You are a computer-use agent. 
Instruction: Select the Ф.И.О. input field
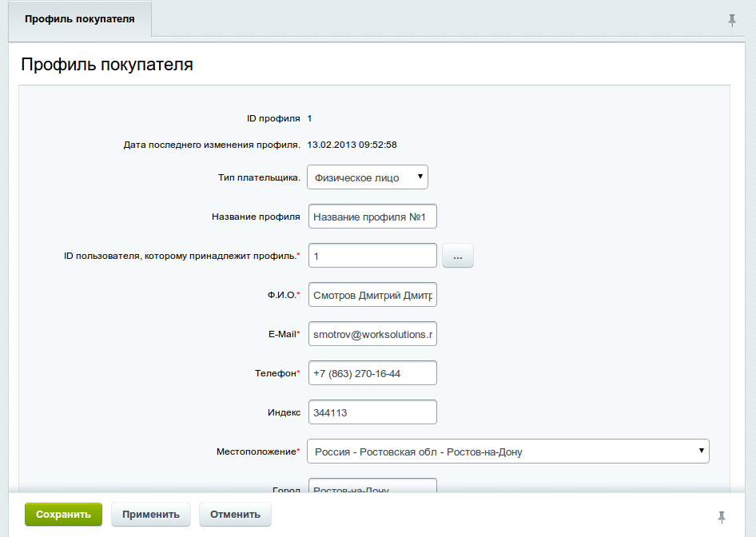(x=372, y=295)
